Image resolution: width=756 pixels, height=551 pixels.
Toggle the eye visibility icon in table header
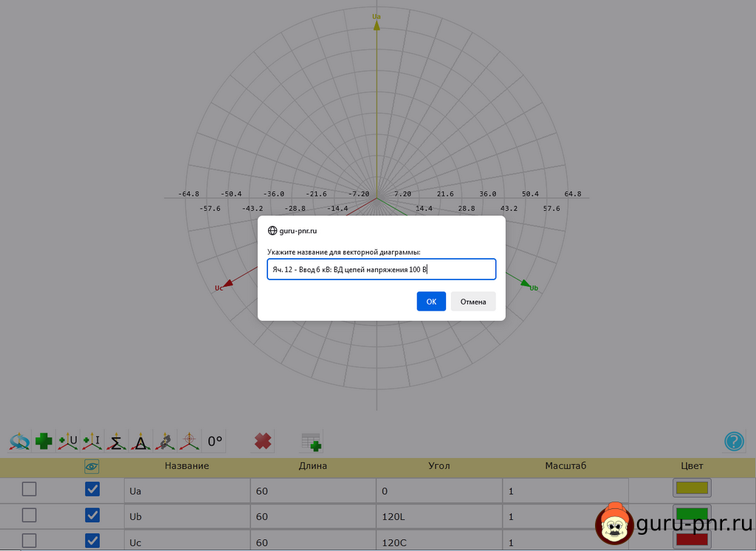92,466
